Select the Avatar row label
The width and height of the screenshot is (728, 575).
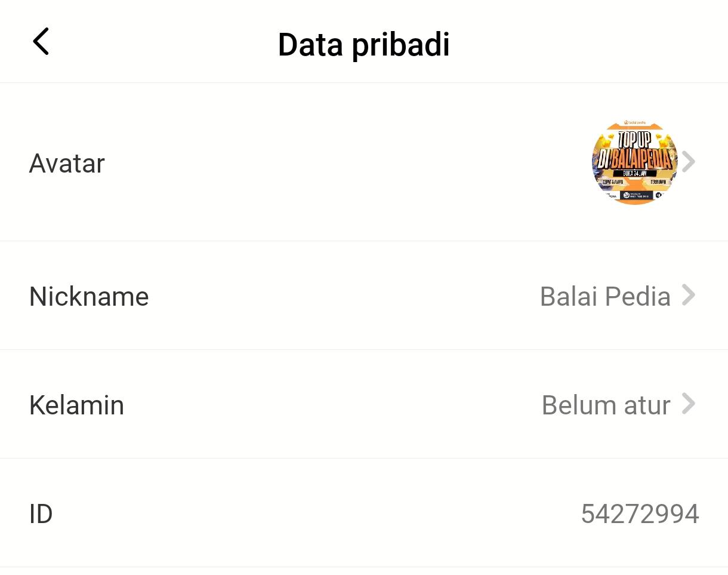[67, 163]
